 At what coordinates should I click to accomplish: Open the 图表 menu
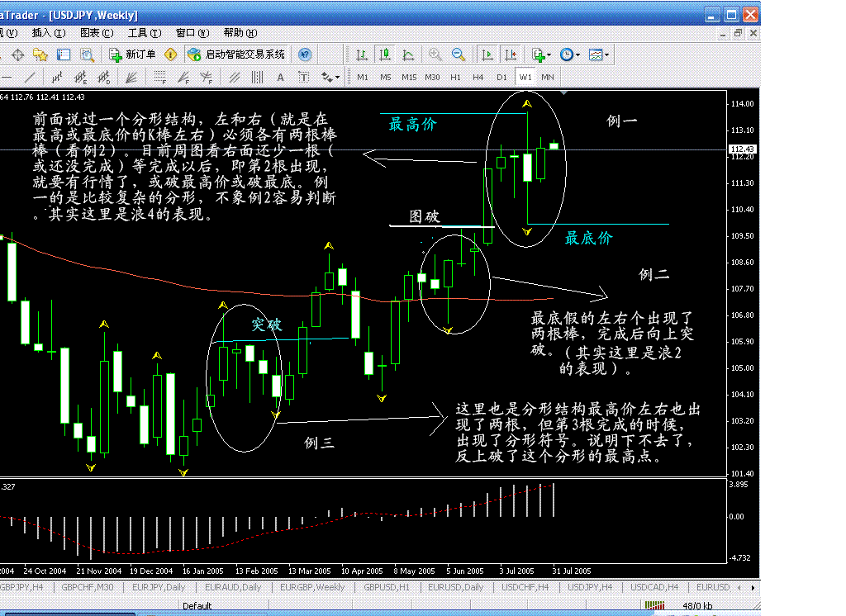(97, 33)
